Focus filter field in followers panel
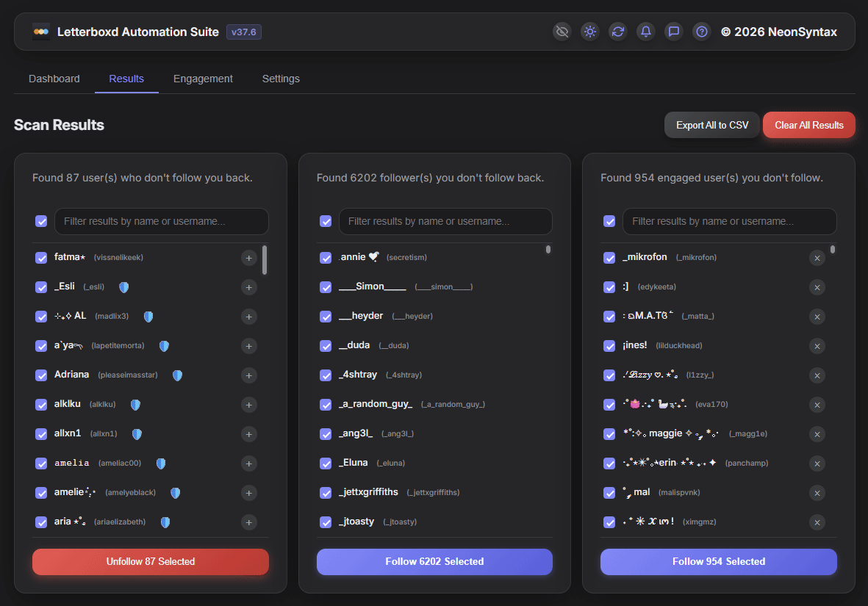Screen dimensions: 868x606 tap(445, 221)
